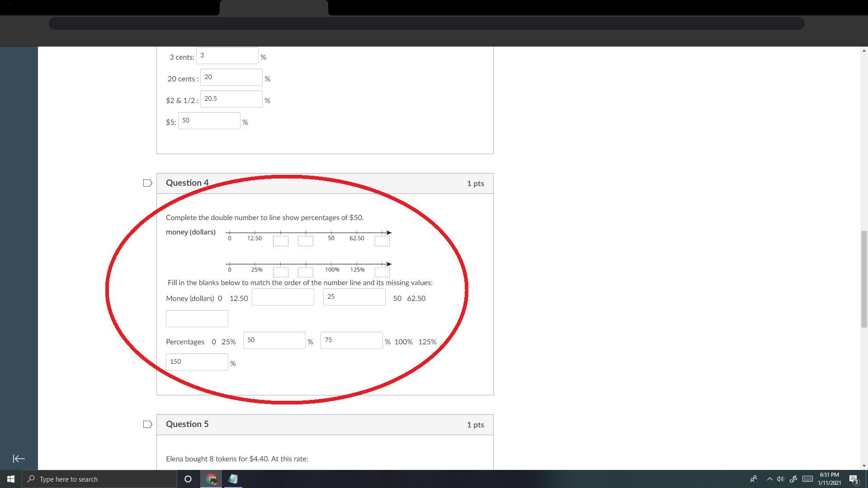Click the Percentages field containing 150
Image resolution: width=868 pixels, height=488 pixels.
coord(197,362)
